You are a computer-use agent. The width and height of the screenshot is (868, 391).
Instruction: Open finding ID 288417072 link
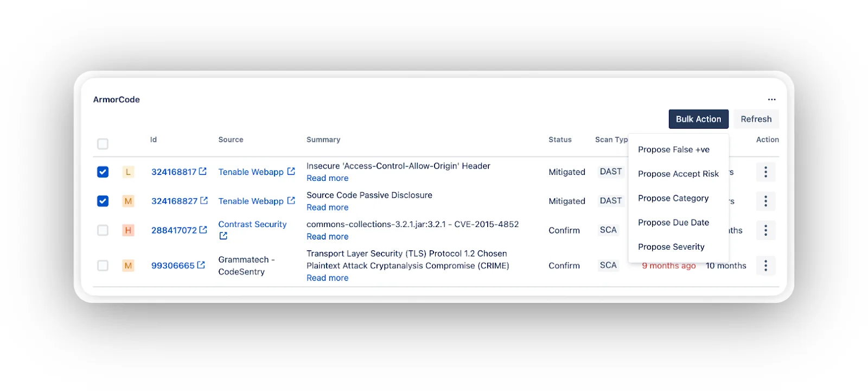pos(174,231)
